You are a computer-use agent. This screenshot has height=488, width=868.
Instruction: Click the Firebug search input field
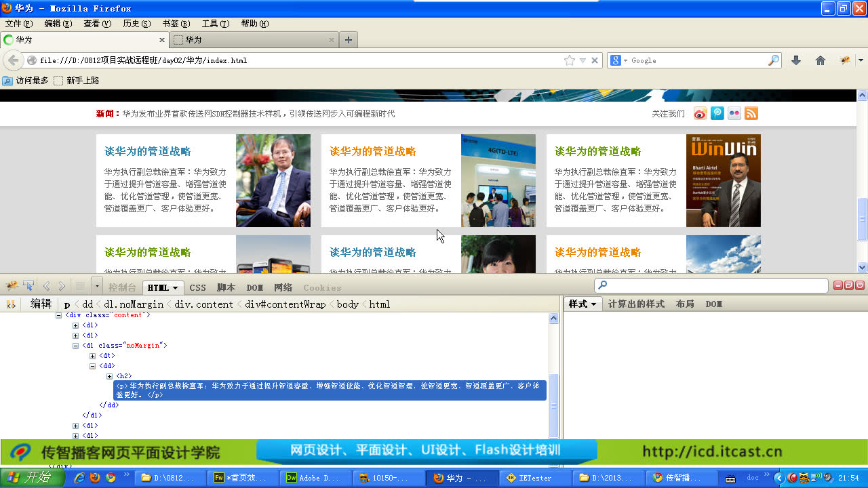(x=711, y=285)
